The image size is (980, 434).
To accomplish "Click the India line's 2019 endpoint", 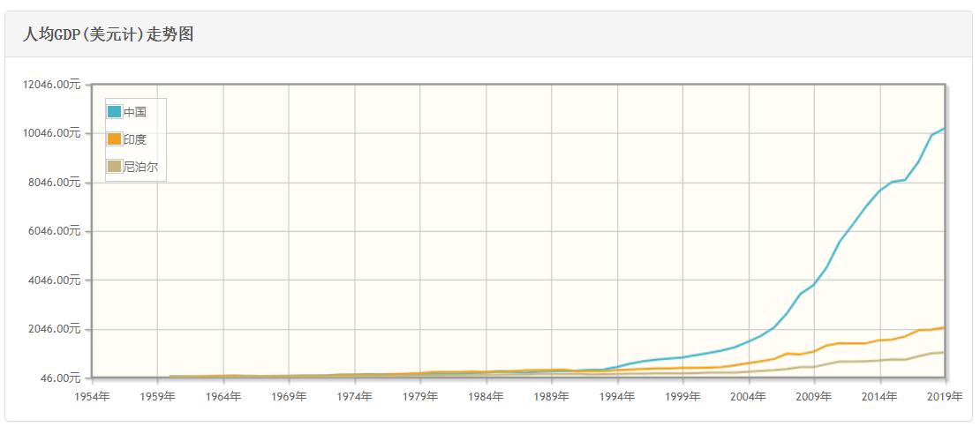I will (945, 328).
